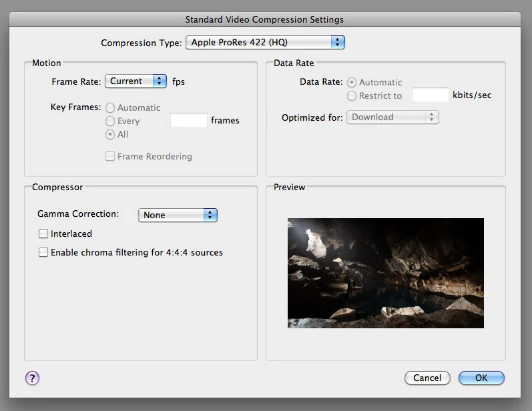Confirm settings with the OK button
Screen dimensions: 532x411
(481, 378)
